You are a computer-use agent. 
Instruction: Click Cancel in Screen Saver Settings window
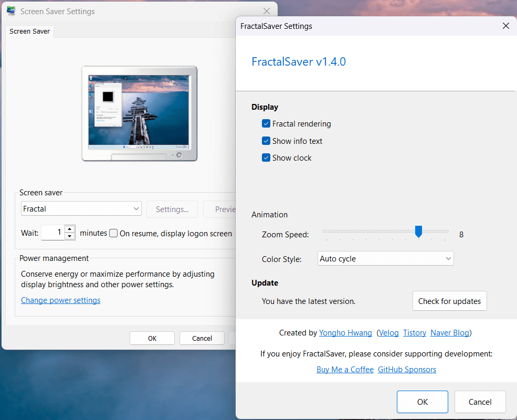coord(202,338)
